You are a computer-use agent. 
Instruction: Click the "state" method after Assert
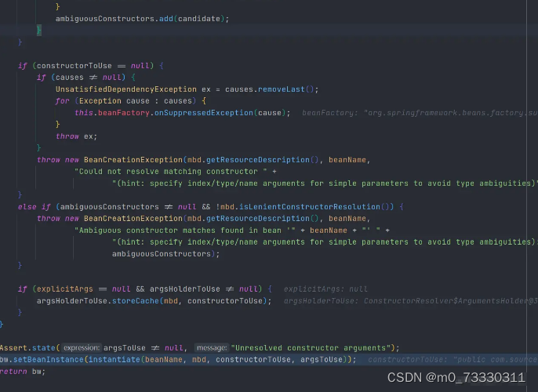[x=44, y=348]
